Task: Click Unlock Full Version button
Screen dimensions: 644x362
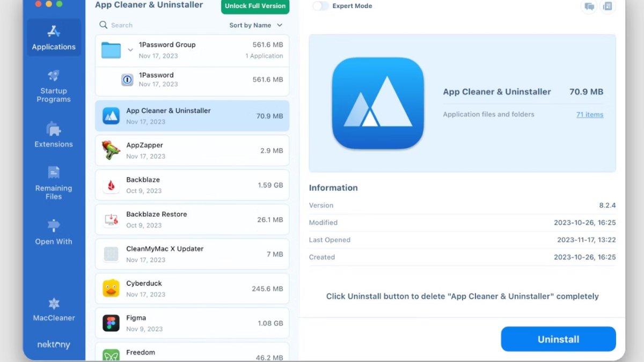Action: (255, 6)
